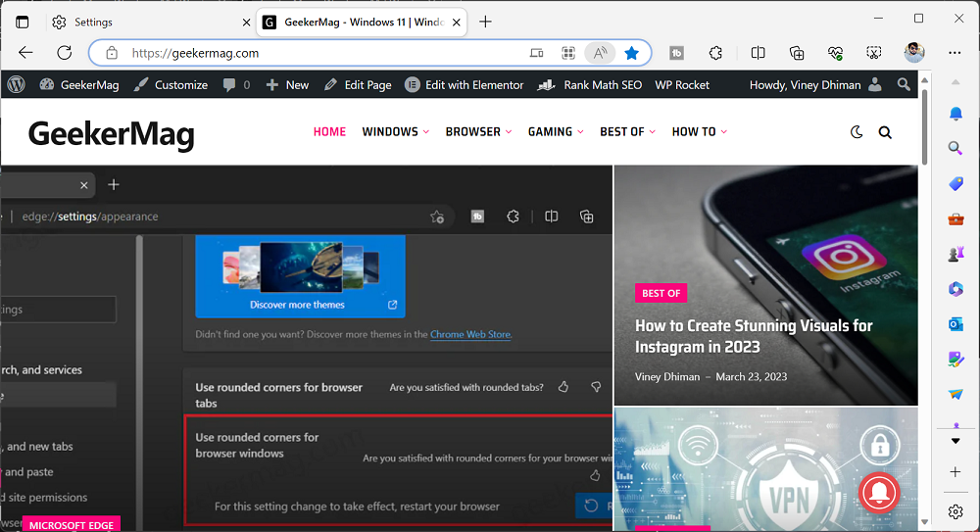The height and width of the screenshot is (532, 980).
Task: Open sidebar settings gear icon
Action: (955, 512)
